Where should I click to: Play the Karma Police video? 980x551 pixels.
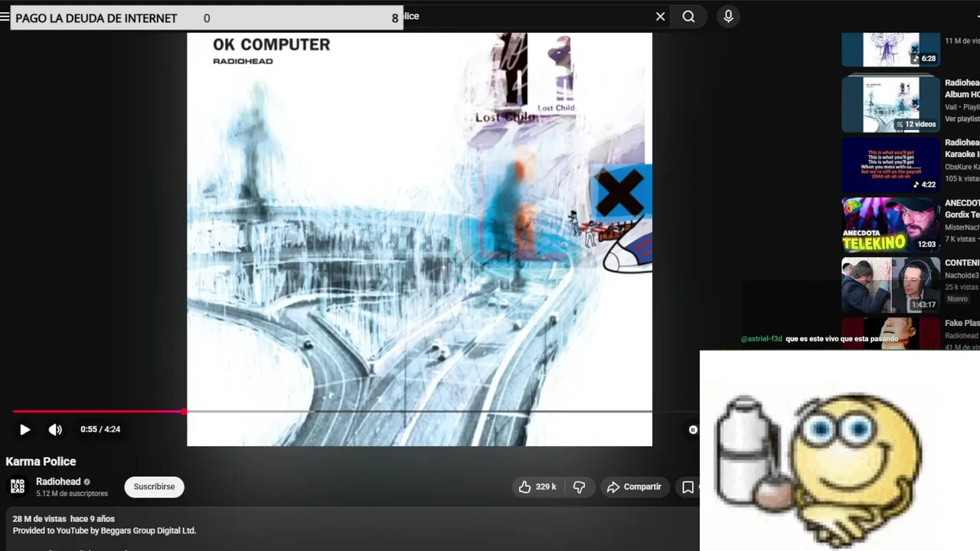coord(24,429)
